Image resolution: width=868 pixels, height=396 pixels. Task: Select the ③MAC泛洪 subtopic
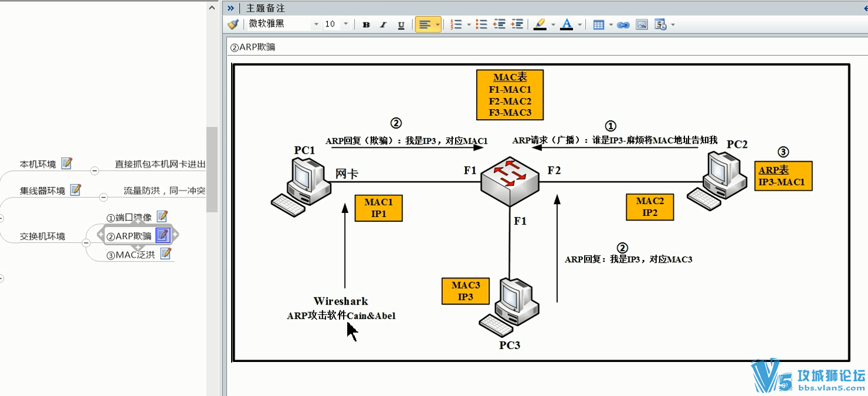coord(131,255)
